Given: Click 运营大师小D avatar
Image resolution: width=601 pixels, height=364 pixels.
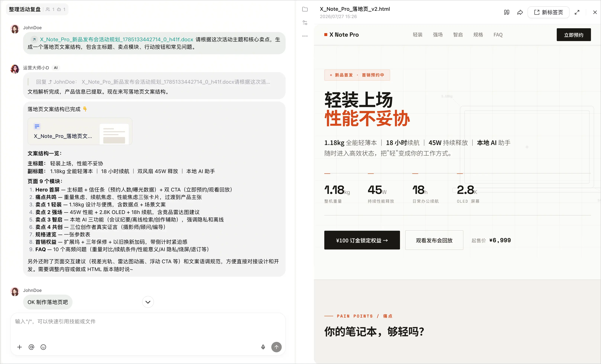Looking at the screenshot, I should 15,69.
